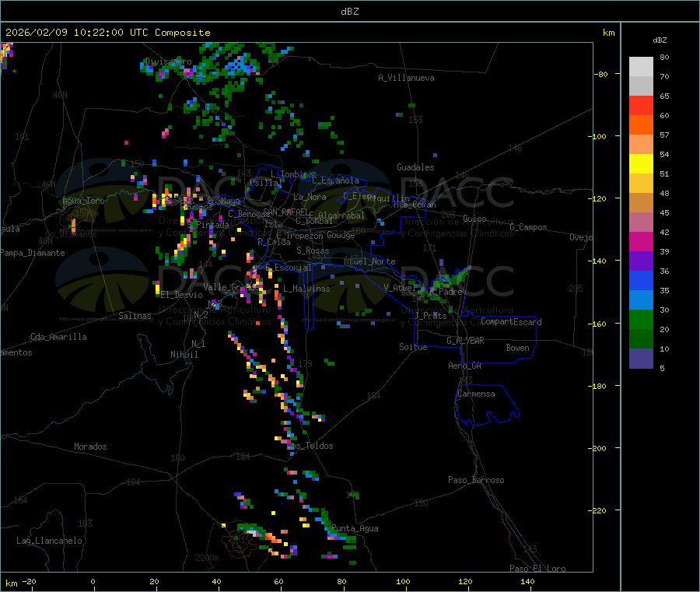Select the Bowen label
700x592 pixels.
click(518, 348)
